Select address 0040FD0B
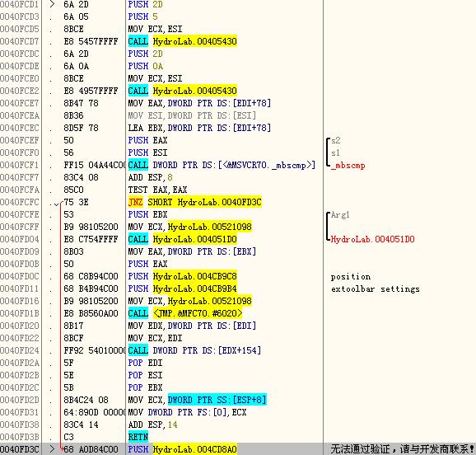Viewport: 476px width, 455px height. pos(20,264)
